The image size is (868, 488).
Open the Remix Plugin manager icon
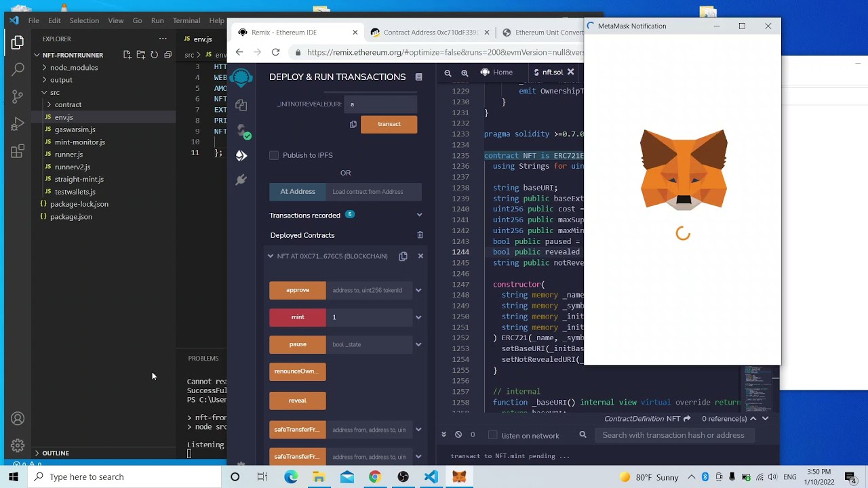point(241,180)
